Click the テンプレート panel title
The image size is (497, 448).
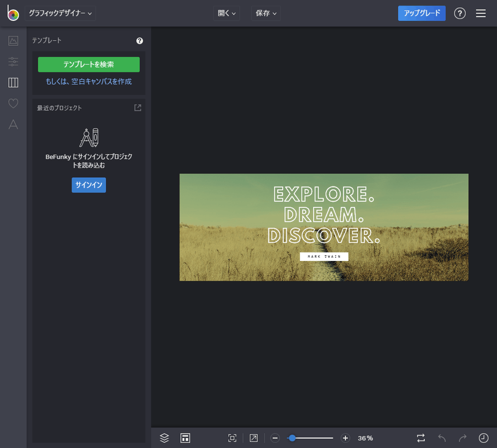click(x=46, y=40)
